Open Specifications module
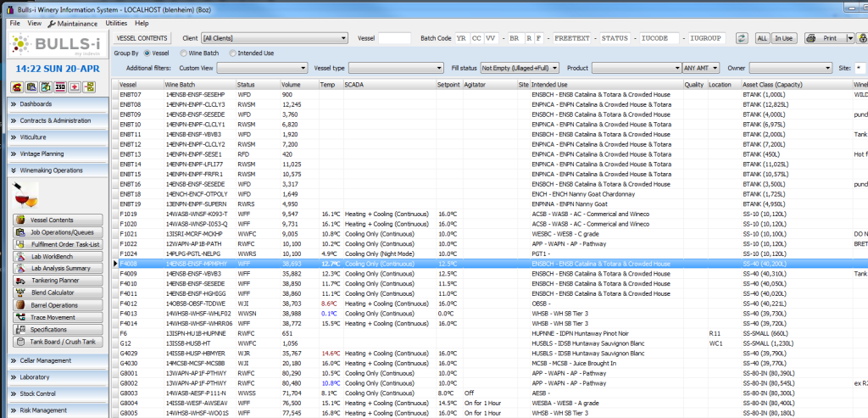 58,330
